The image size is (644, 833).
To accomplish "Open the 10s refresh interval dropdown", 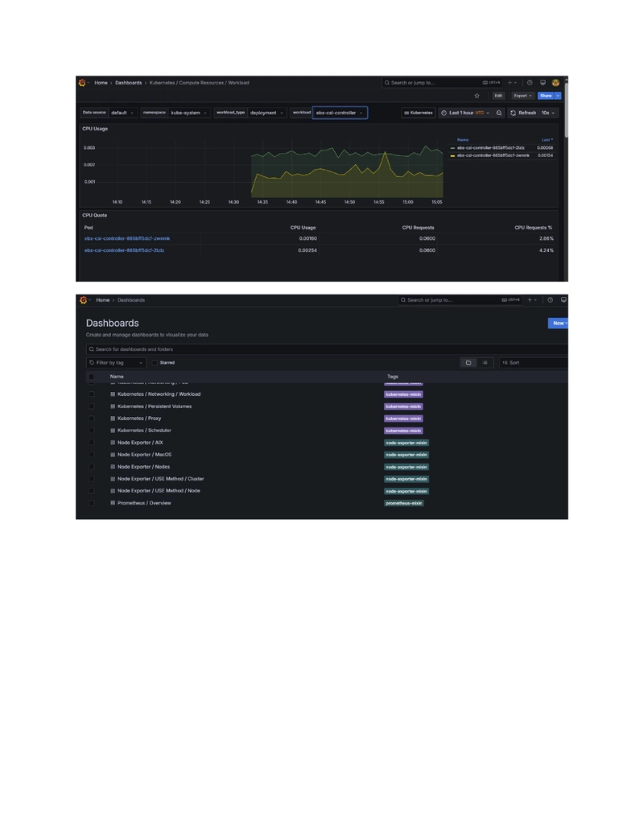I will 548,113.
